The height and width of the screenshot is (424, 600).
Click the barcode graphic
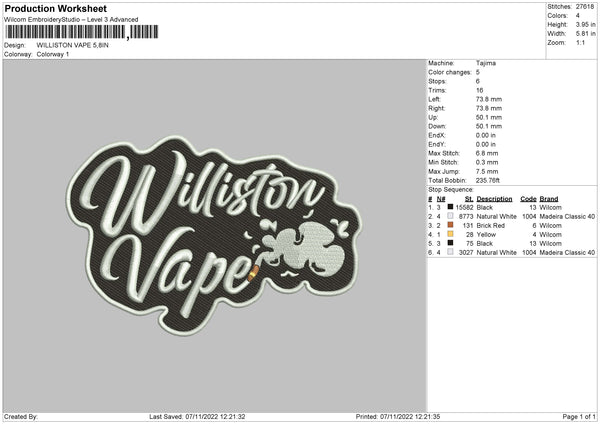82,32
